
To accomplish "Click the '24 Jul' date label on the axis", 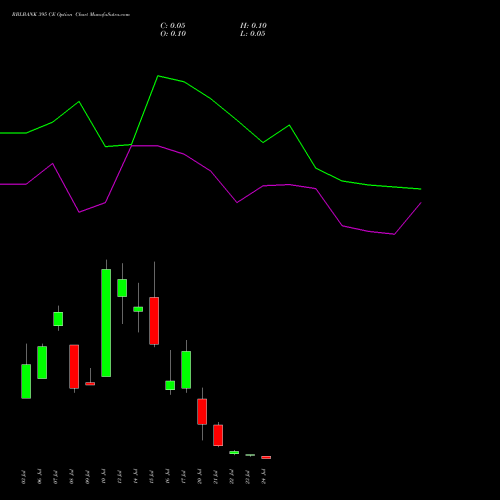I will tap(264, 477).
